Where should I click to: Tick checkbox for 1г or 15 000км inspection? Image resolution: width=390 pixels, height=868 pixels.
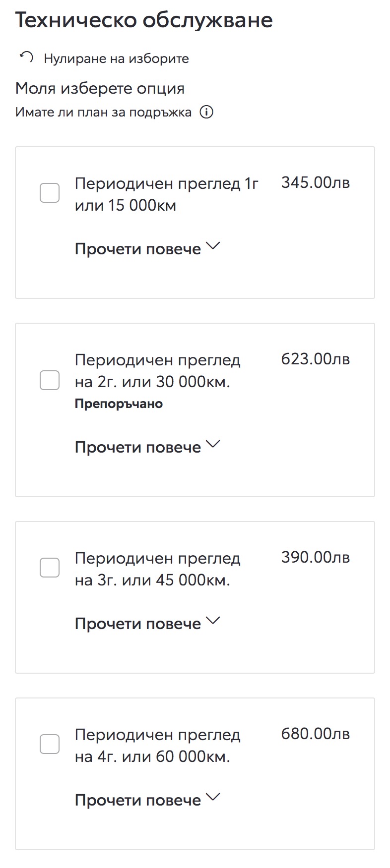pos(50,193)
